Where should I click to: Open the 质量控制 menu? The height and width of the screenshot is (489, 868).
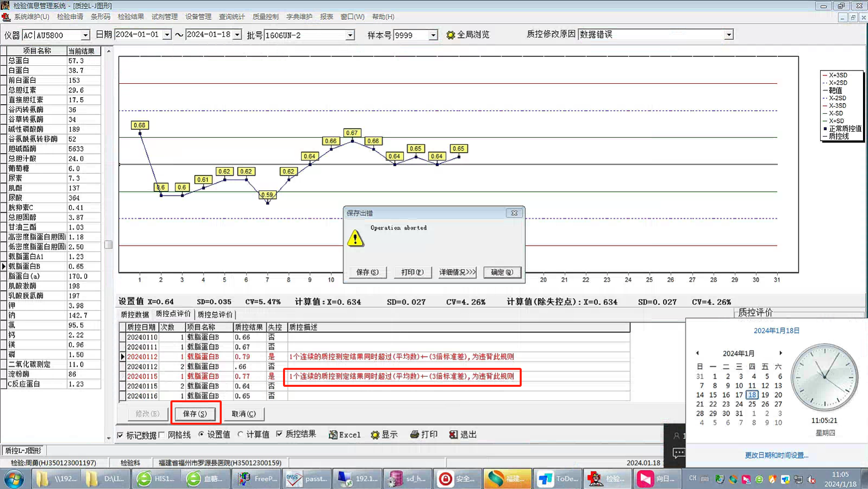tap(265, 16)
